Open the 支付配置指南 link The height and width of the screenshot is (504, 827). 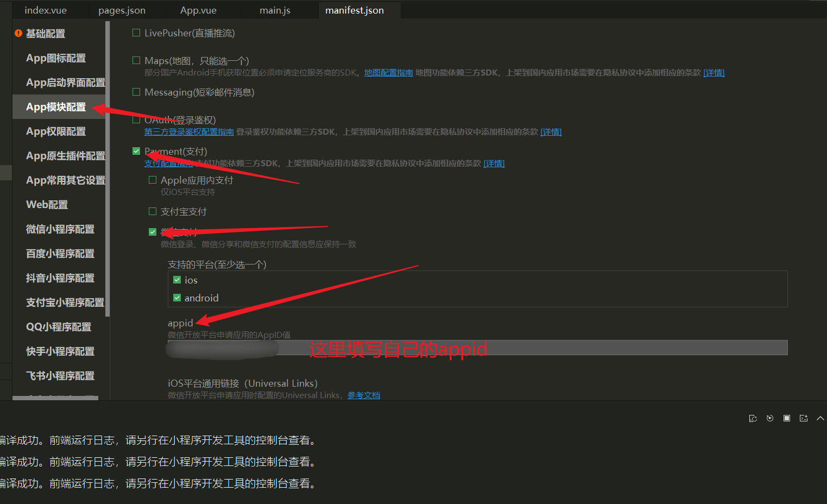tap(168, 163)
